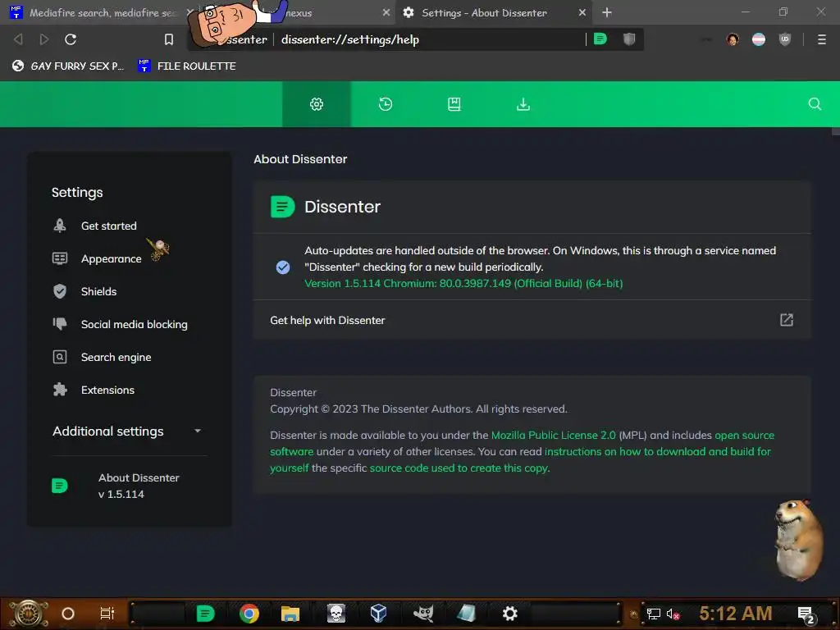Open source code used to create this copy link

pyautogui.click(x=459, y=468)
